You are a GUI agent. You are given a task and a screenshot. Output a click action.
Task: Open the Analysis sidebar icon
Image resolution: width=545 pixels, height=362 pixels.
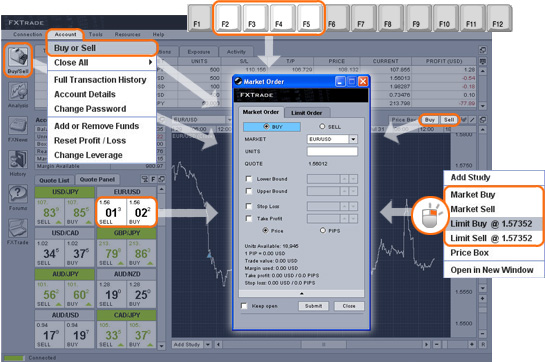click(18, 95)
